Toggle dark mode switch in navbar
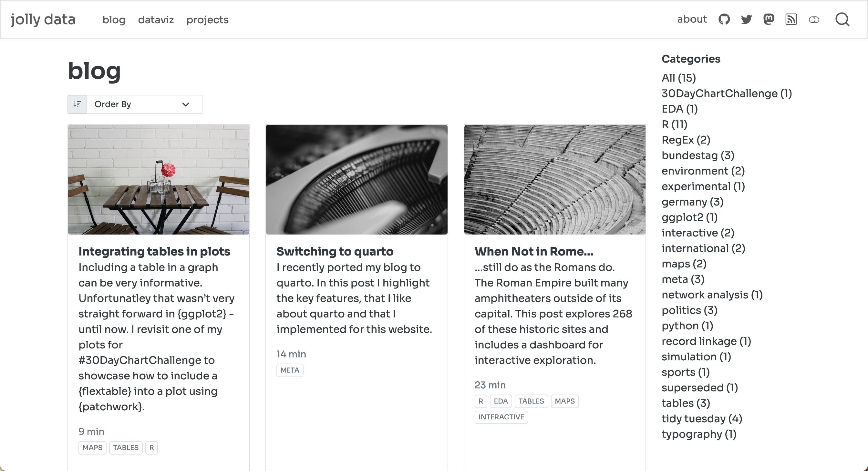The width and height of the screenshot is (868, 471). click(814, 20)
